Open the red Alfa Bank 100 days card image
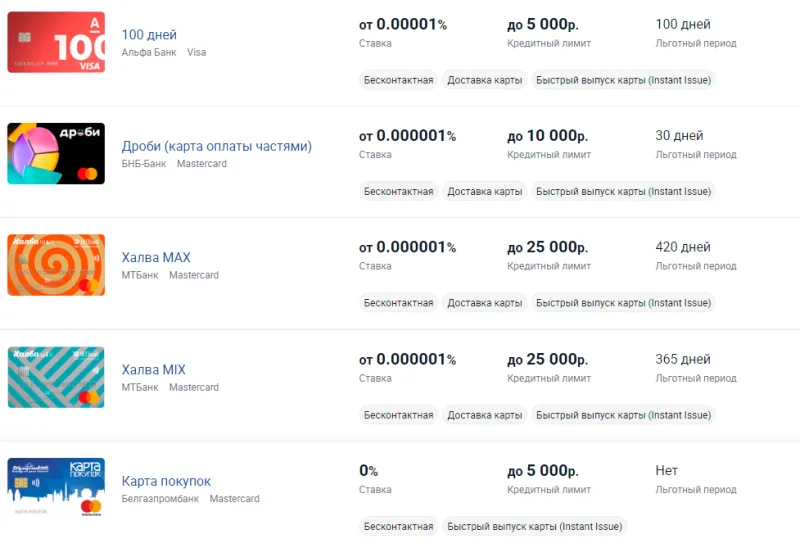Screen dimensions: 800x548 tap(56, 42)
